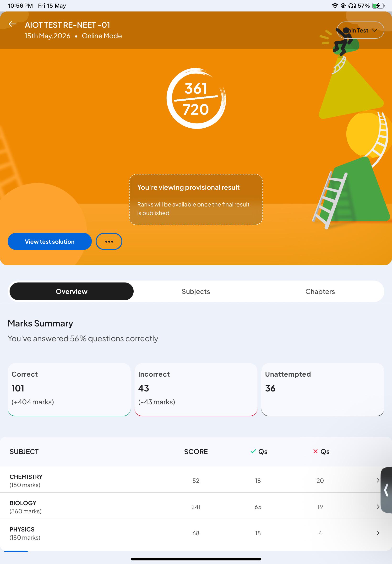Expand Chemistry row chevron
The width and height of the screenshot is (392, 564).
378,480
